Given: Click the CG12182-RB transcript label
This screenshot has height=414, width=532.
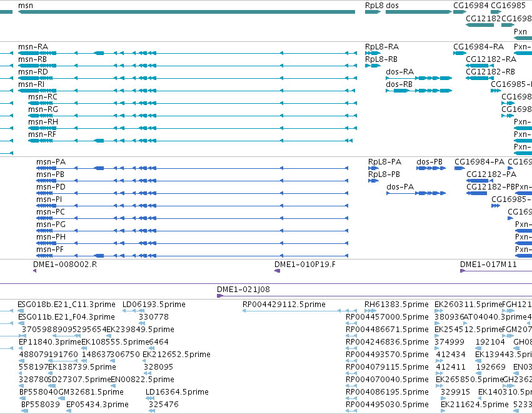Looking at the screenshot, I should (x=491, y=71).
